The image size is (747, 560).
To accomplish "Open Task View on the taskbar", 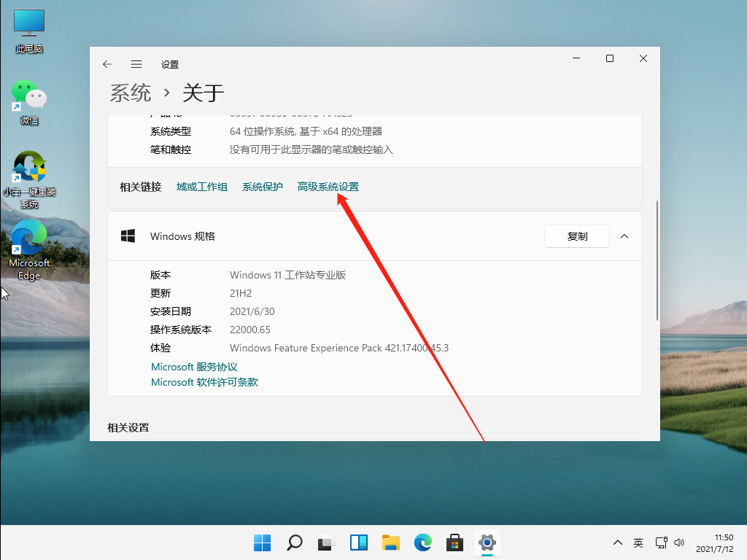I will [x=326, y=542].
